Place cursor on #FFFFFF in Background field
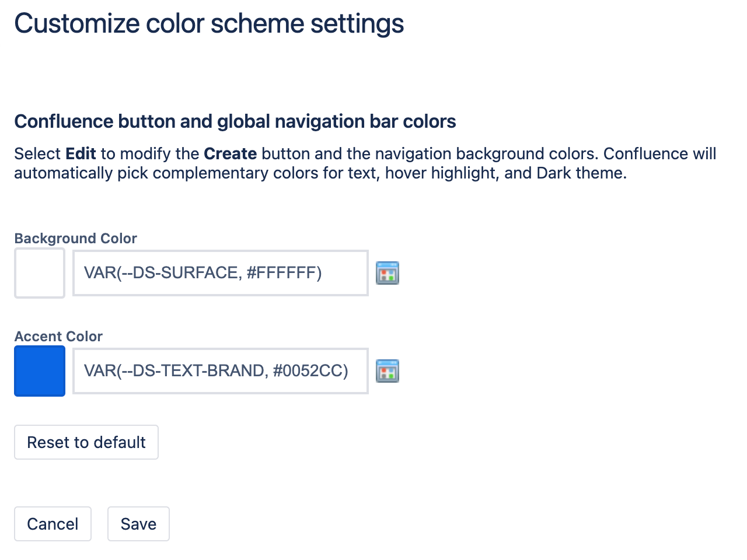This screenshot has width=747, height=560. (284, 273)
